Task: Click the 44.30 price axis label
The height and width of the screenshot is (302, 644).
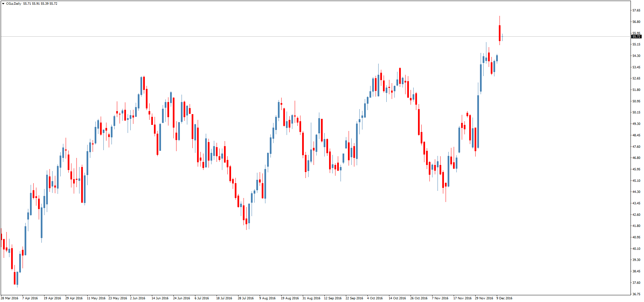Action: click(636, 192)
